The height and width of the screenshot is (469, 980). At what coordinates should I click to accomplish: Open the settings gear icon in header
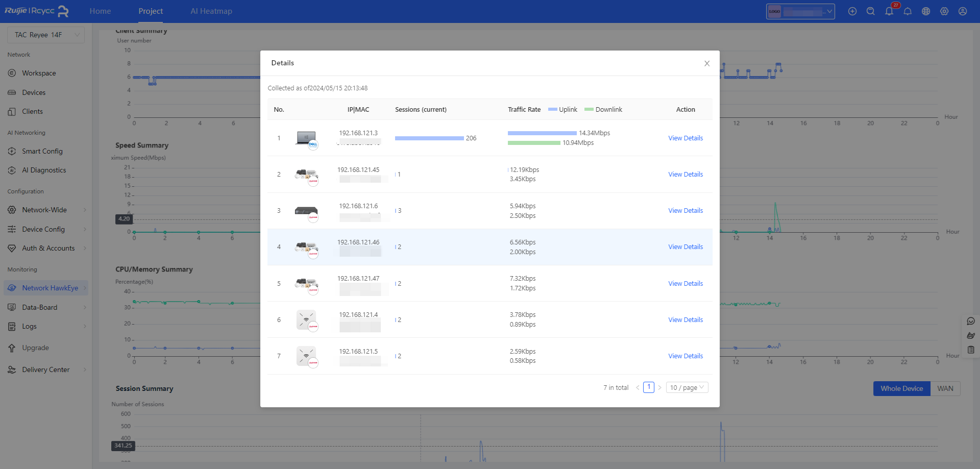pos(944,11)
